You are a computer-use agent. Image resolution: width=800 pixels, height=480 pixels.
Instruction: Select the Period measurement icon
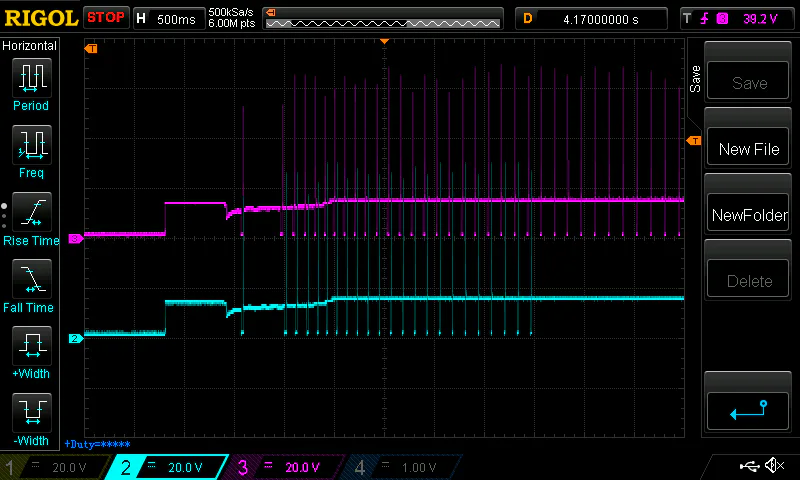coord(30,78)
